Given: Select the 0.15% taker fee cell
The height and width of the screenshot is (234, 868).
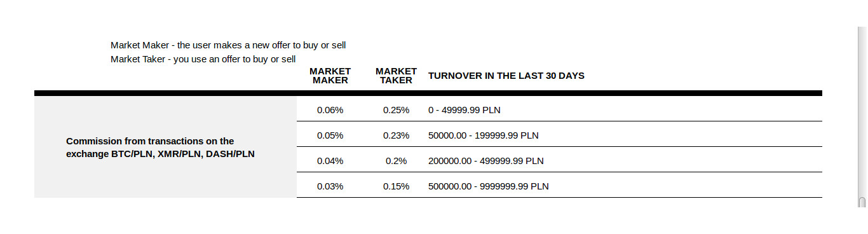Looking at the screenshot, I should [396, 186].
